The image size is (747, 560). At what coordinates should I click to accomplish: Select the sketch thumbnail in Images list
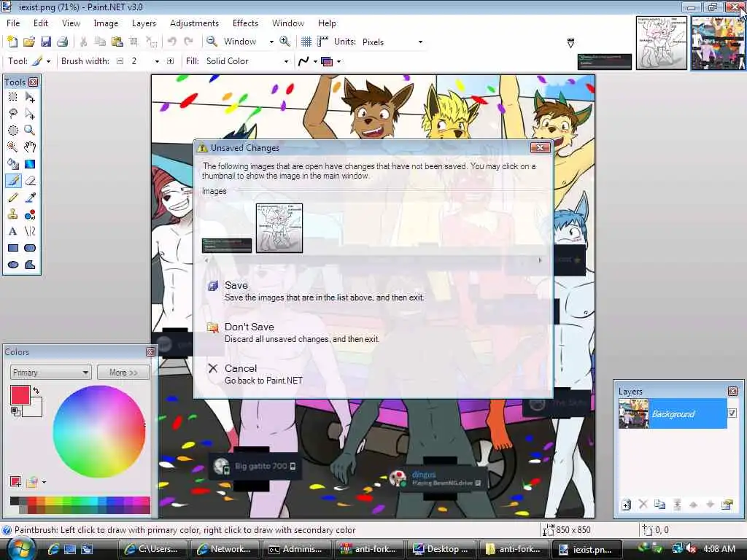click(279, 227)
